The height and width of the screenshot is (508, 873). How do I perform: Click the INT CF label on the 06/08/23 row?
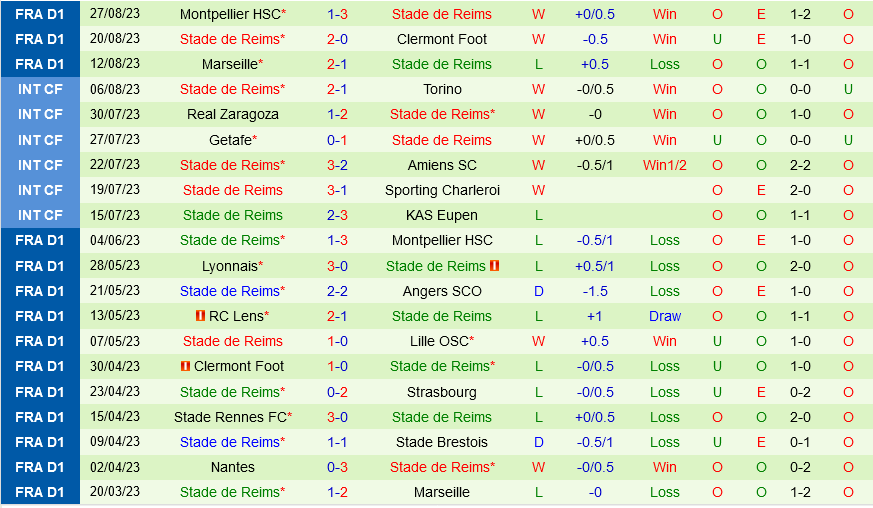tap(40, 89)
